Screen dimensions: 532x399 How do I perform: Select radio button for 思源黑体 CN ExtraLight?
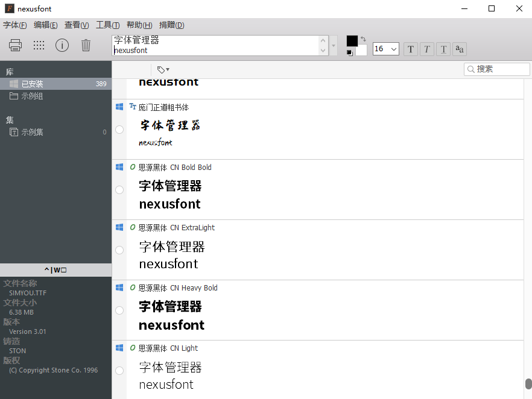pos(119,250)
